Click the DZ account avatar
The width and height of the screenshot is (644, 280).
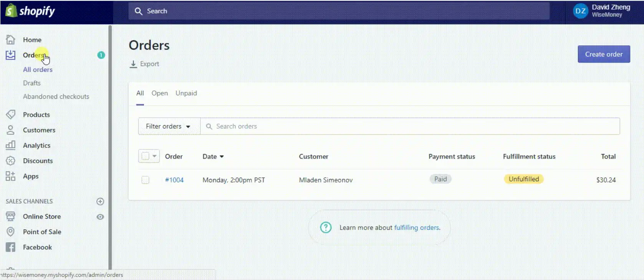(x=581, y=11)
